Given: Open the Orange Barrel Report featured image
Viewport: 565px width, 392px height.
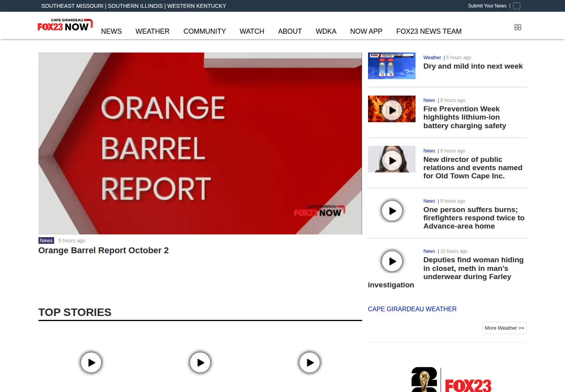Looking at the screenshot, I should point(200,143).
